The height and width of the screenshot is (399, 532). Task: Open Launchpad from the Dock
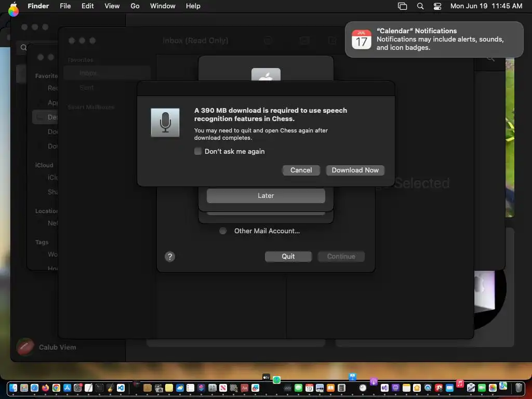pos(24,388)
